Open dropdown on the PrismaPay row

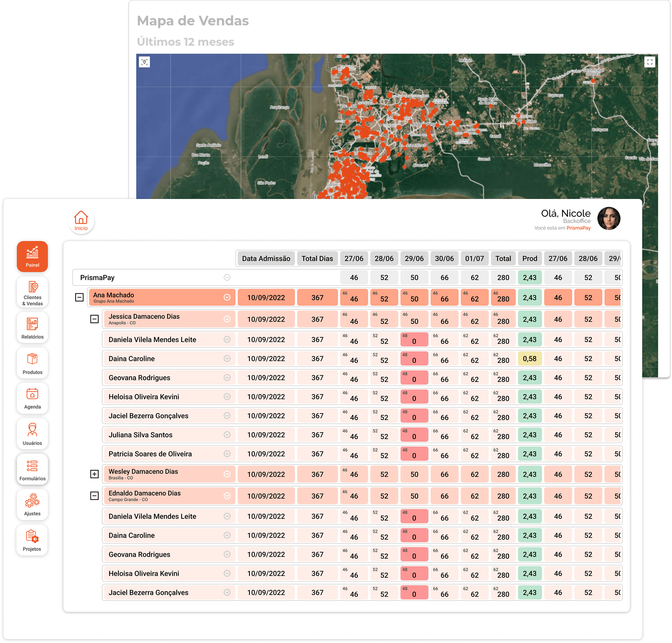227,278
